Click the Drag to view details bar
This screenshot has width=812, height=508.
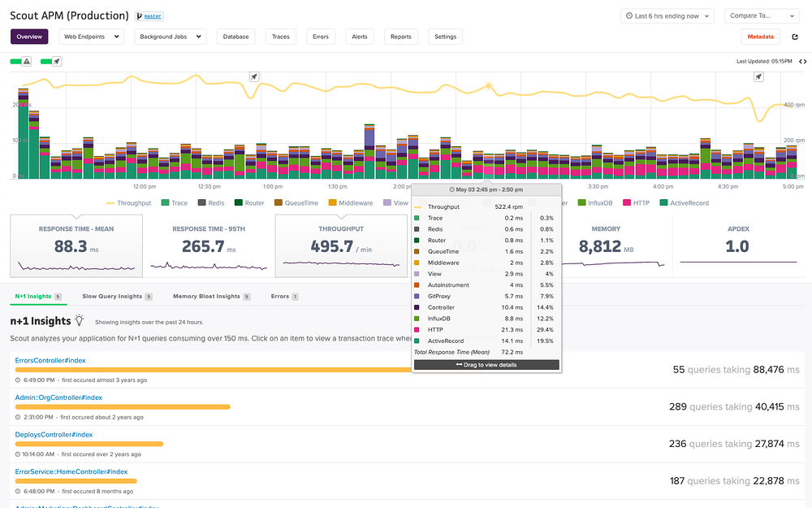[486, 365]
